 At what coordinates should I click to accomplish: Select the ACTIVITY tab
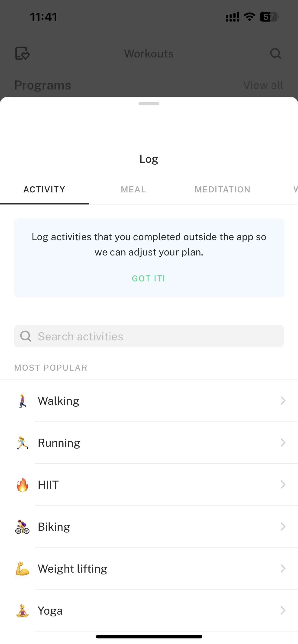[x=45, y=189]
